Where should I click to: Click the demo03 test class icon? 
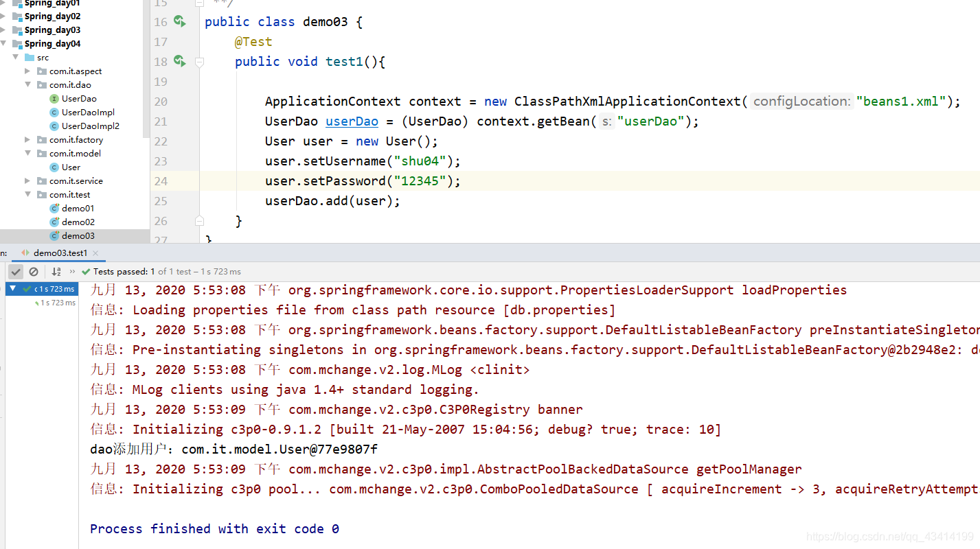point(54,235)
